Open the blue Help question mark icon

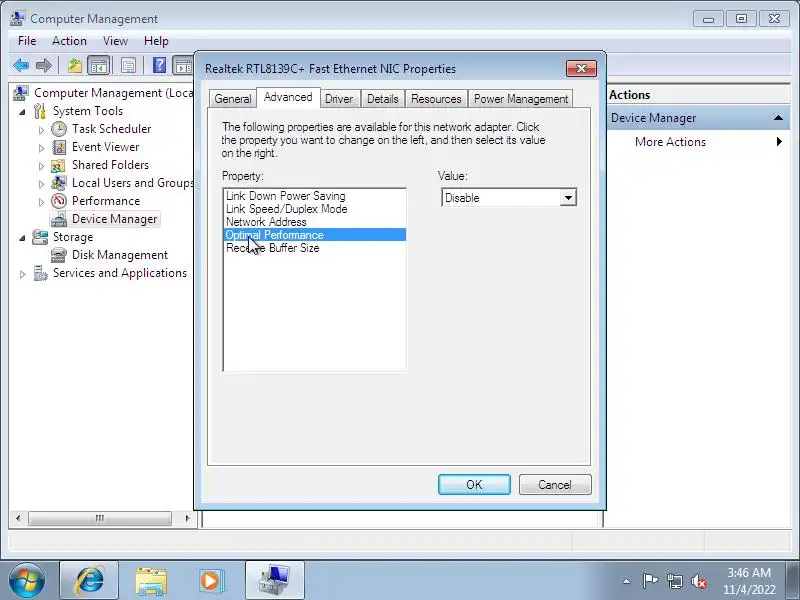click(x=159, y=65)
